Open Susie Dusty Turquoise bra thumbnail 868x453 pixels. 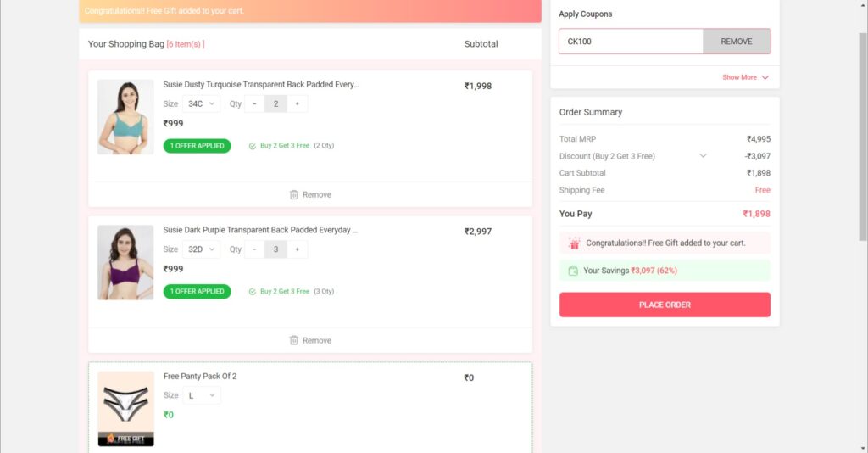[125, 117]
